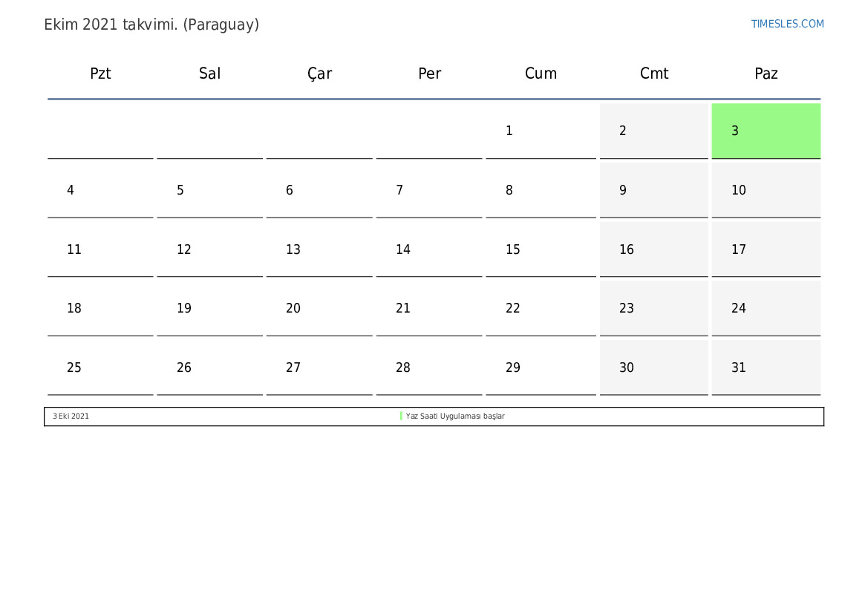Select the highlighted date 3 cell
Image resolution: width=868 pixels, height=614 pixels.
[766, 131]
